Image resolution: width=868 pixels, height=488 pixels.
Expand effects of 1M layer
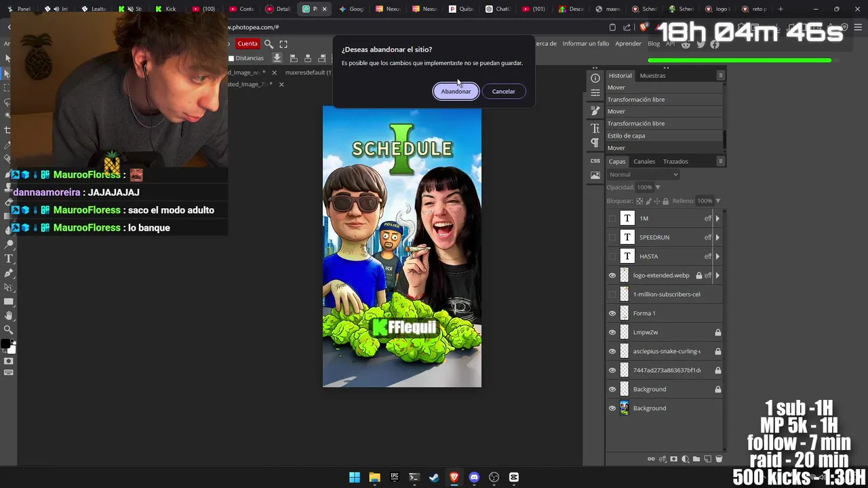pos(717,218)
